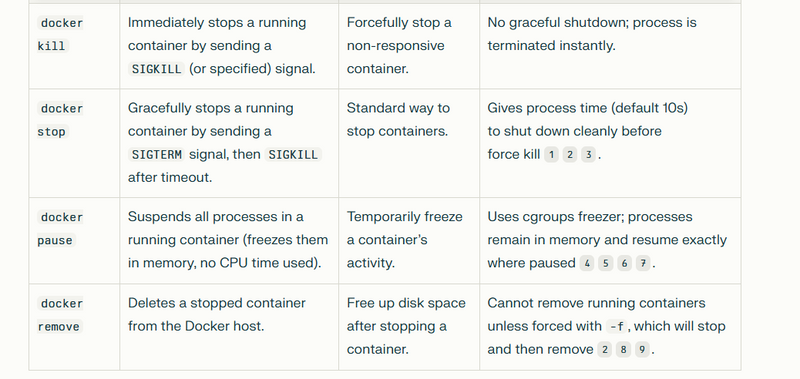Click the '-f' flag code chip
The image size is (800, 379).
point(617,326)
